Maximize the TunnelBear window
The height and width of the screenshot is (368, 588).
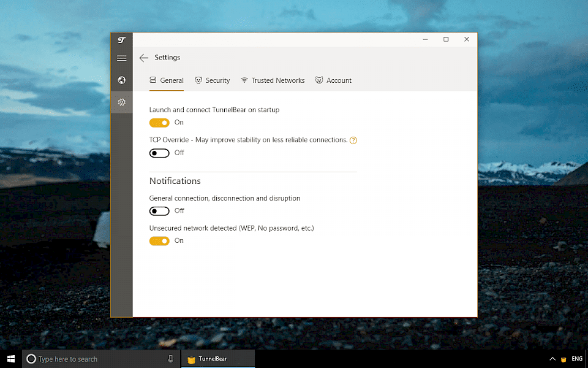pyautogui.click(x=446, y=39)
